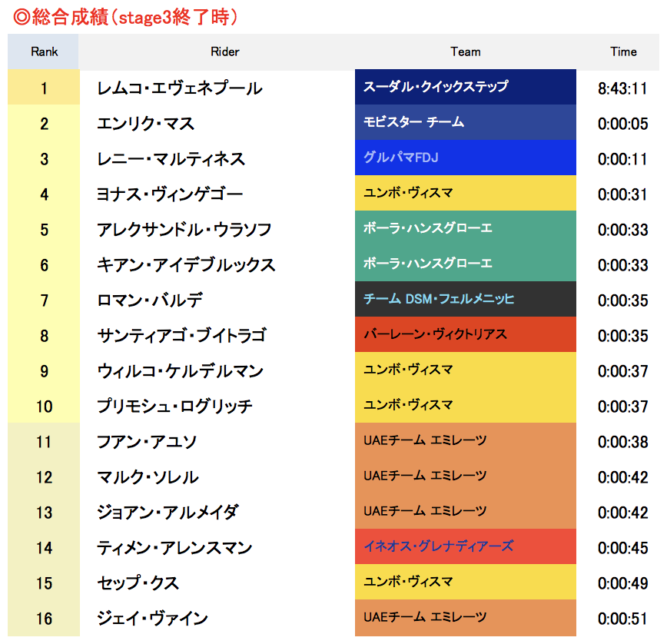Click the 総合成績 stage3 title heading
This screenshot has width=667, height=644.
(x=125, y=17)
